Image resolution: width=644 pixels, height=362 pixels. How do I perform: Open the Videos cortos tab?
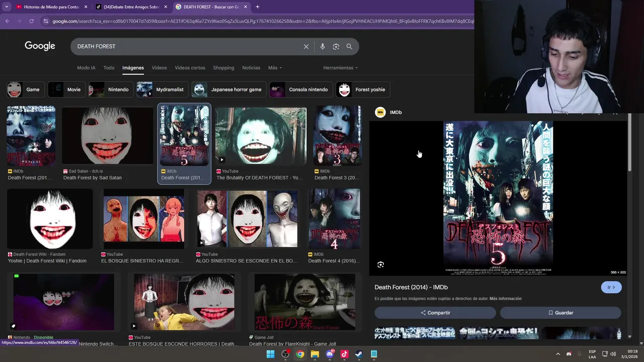pos(190,68)
